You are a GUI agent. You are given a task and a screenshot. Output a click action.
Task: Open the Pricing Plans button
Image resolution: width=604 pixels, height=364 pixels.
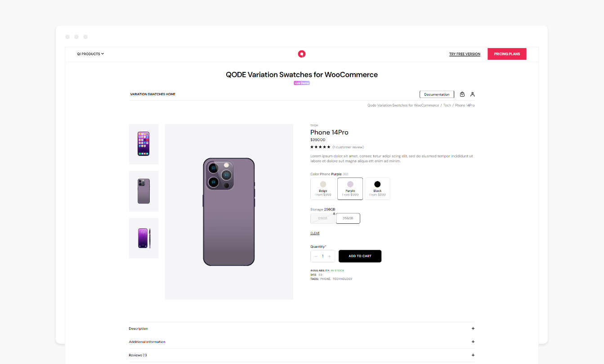[507, 54]
